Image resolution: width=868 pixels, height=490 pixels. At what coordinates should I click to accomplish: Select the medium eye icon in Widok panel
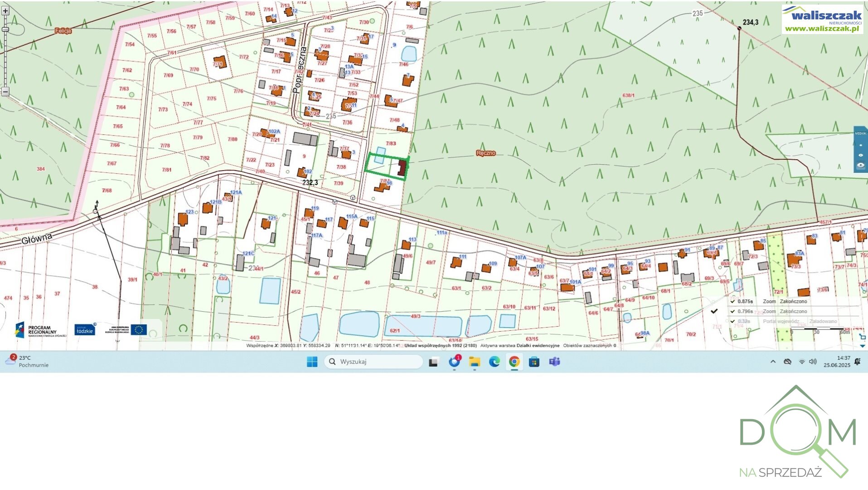click(x=861, y=155)
